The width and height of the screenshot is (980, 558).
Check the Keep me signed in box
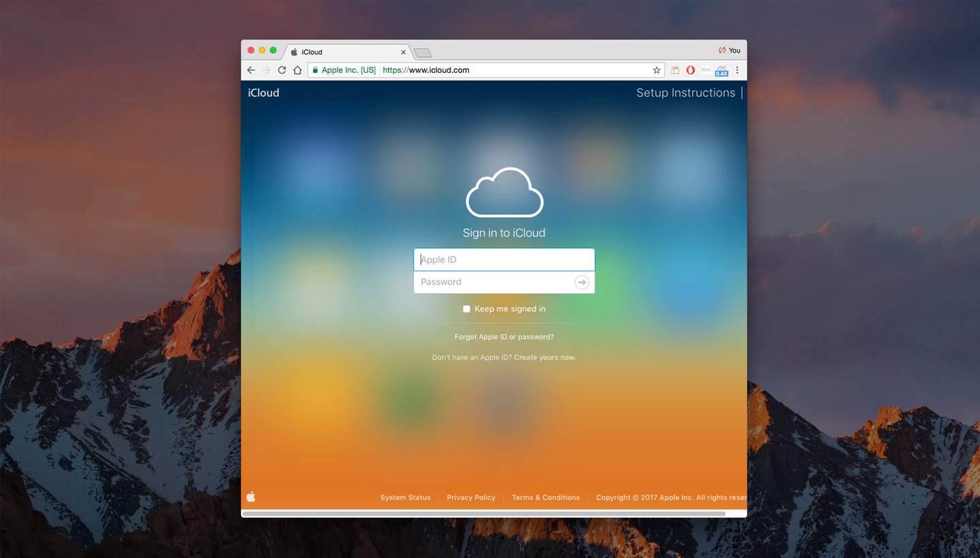tap(466, 309)
